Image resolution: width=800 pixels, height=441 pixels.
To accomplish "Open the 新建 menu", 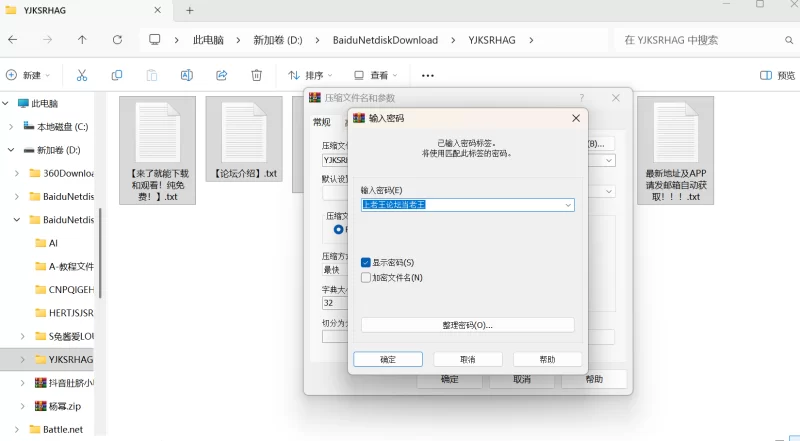I will click(28, 76).
